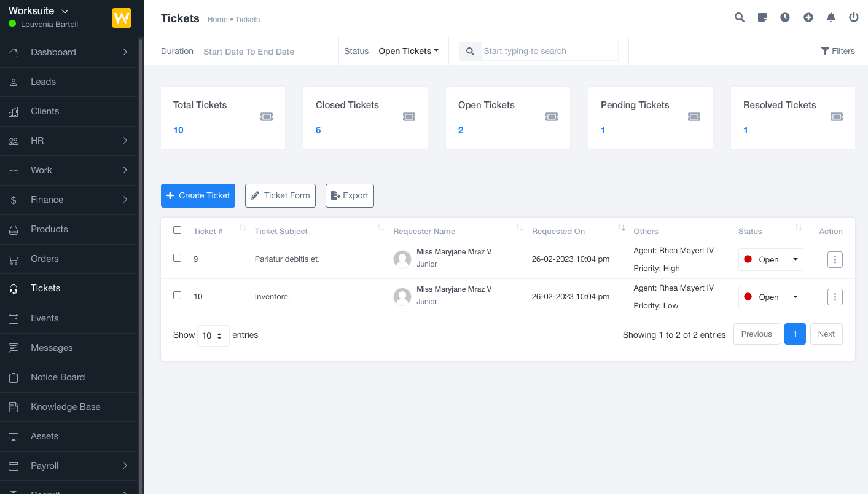Open the sticky notes icon
This screenshot has width=868, height=494.
pyautogui.click(x=762, y=17)
